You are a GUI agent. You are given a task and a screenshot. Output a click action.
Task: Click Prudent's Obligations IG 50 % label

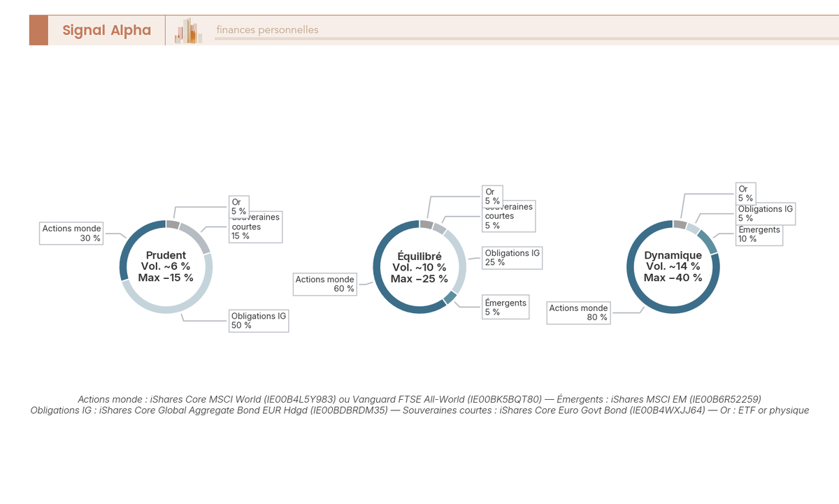[259, 321]
